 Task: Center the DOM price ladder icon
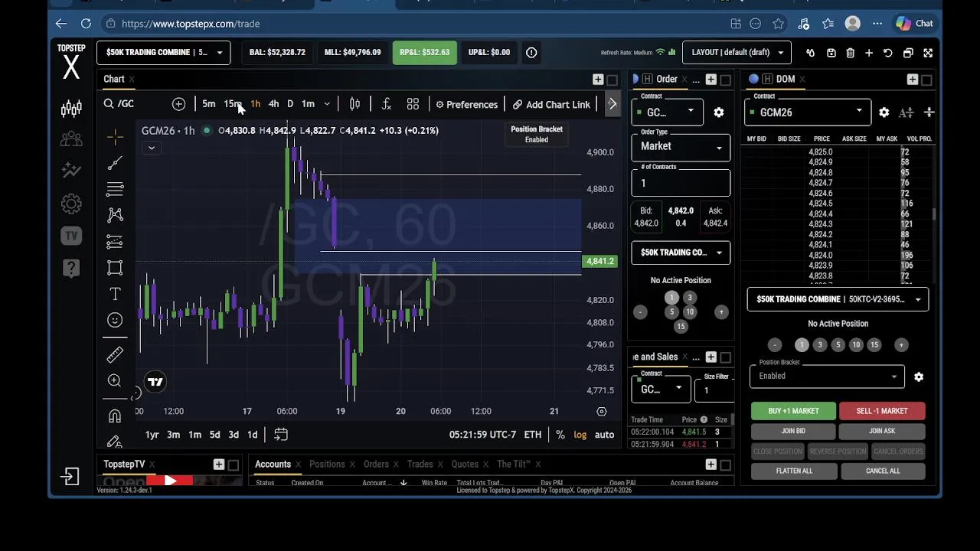click(929, 112)
